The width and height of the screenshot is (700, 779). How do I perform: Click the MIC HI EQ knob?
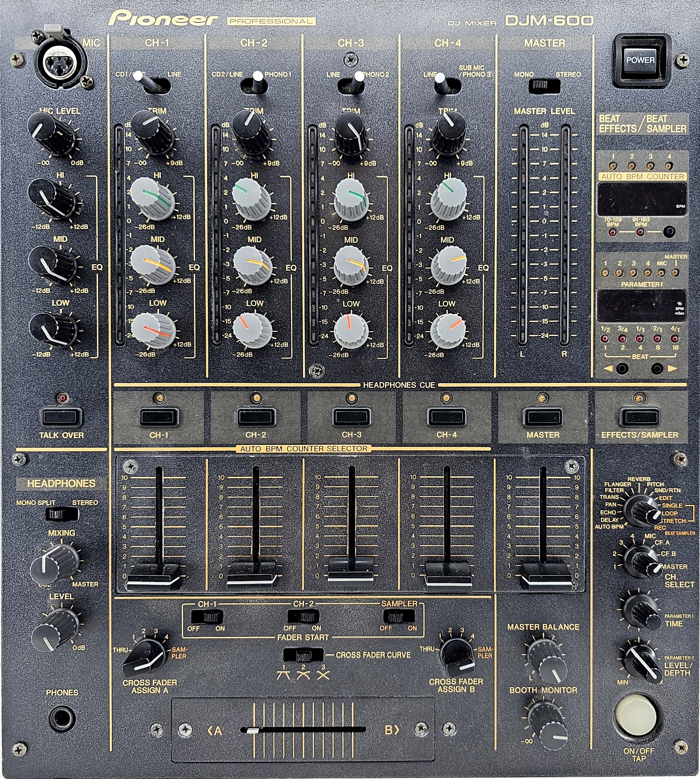tap(52, 199)
